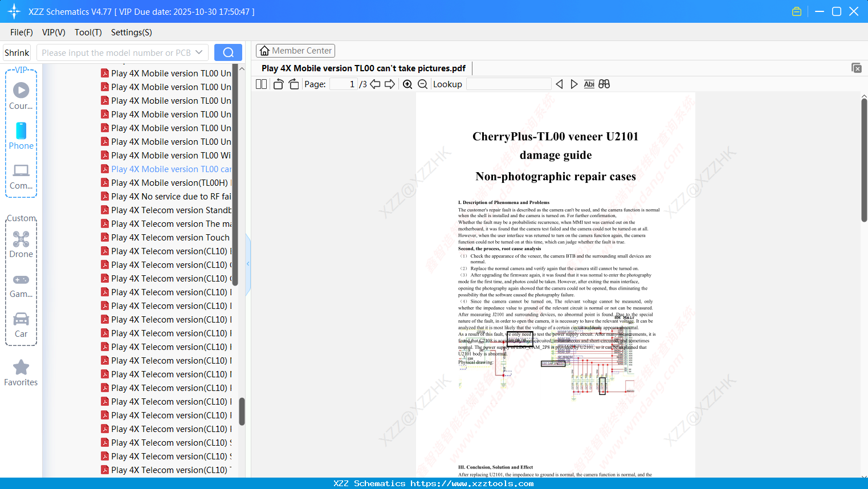
Task: Open the Computer category in the sidebar
Action: [x=21, y=176]
